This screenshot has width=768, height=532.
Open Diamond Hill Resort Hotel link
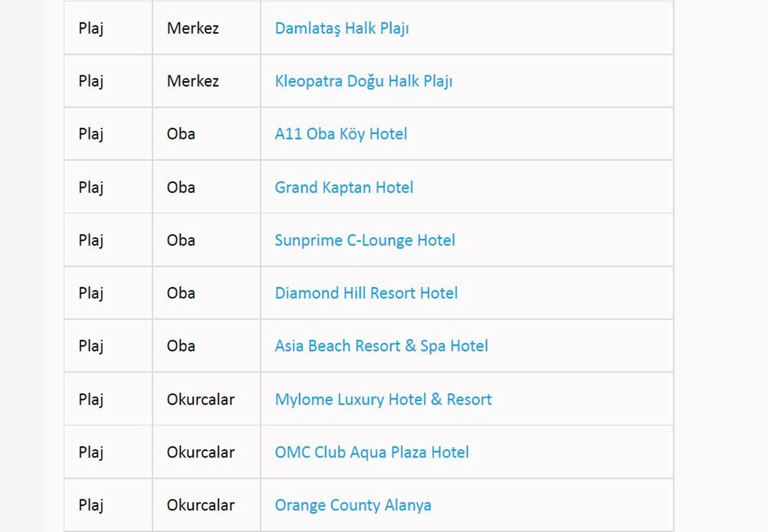366,293
